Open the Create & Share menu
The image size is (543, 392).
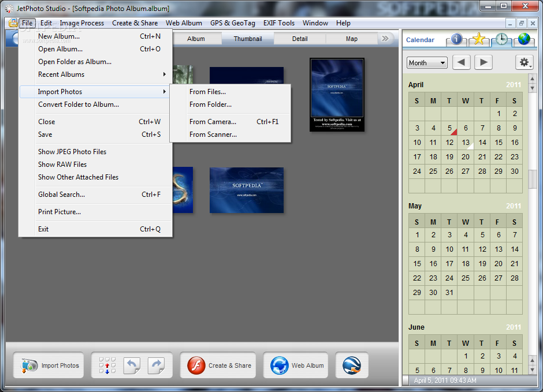[135, 23]
